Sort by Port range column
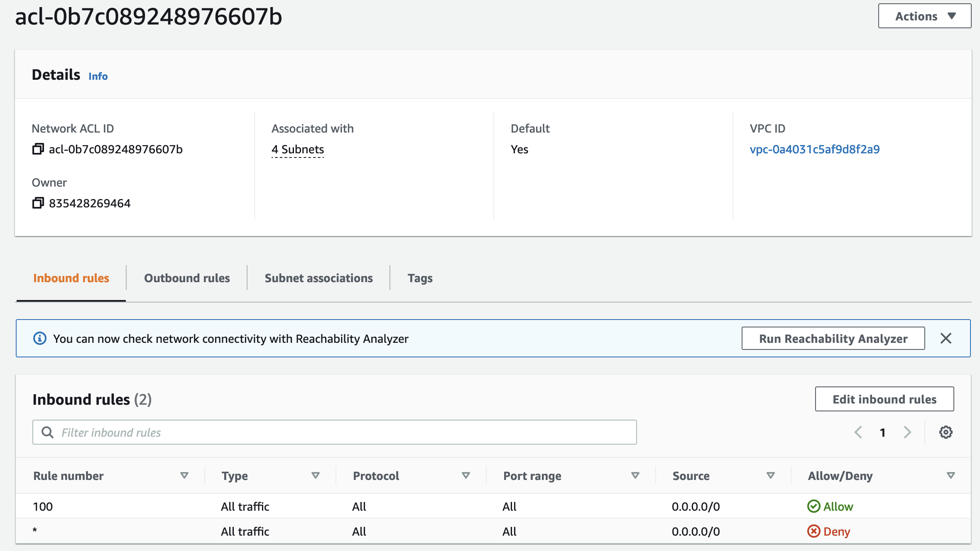The height and width of the screenshot is (551, 980). pyautogui.click(x=635, y=475)
